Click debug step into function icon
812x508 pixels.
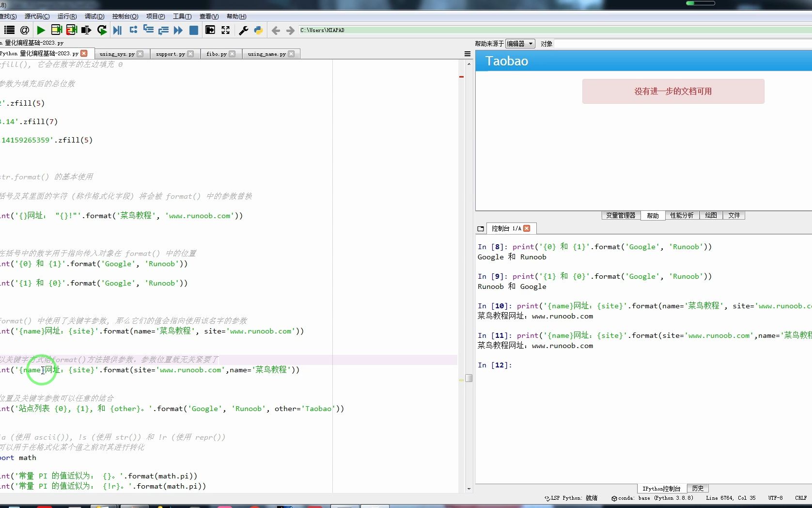coord(148,30)
